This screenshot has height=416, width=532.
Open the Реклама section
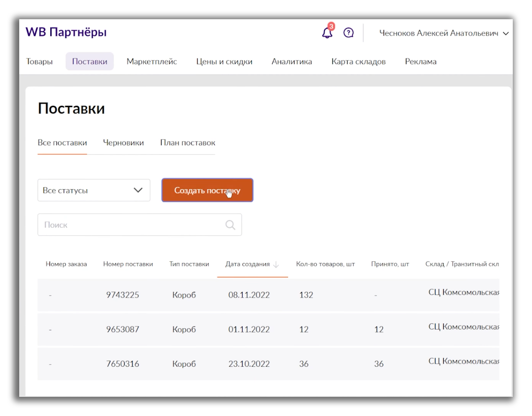[x=421, y=62]
